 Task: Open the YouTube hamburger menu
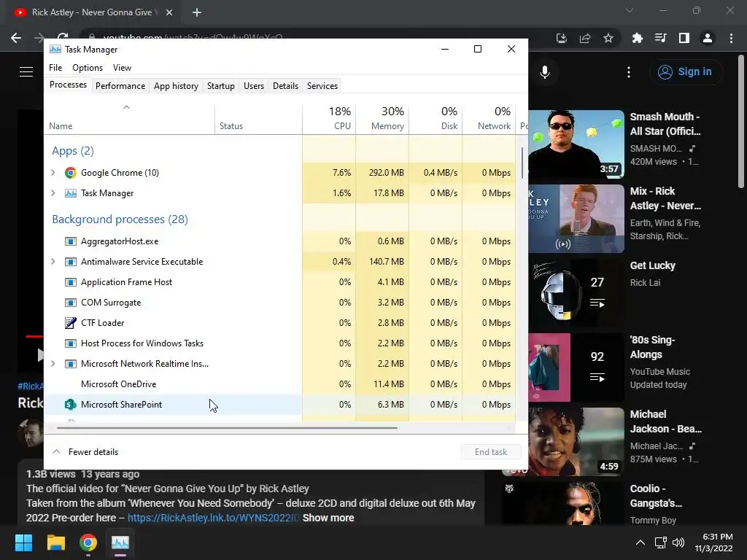[26, 72]
